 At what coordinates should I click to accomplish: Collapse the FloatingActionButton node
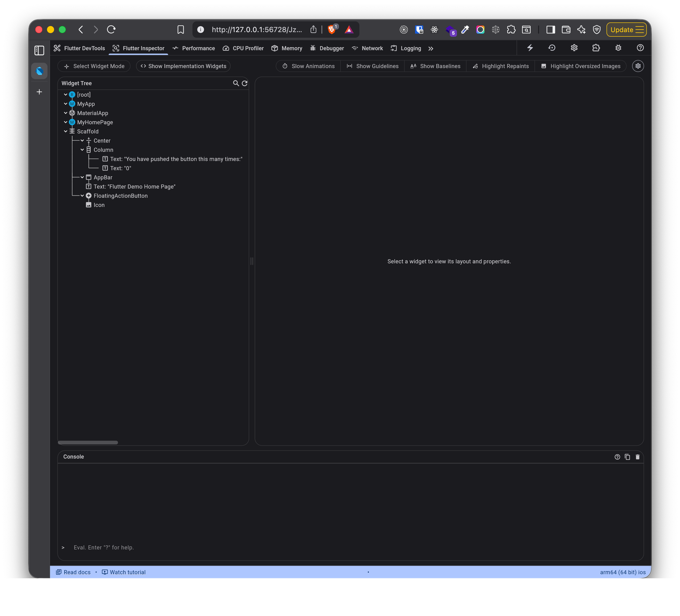(82, 196)
